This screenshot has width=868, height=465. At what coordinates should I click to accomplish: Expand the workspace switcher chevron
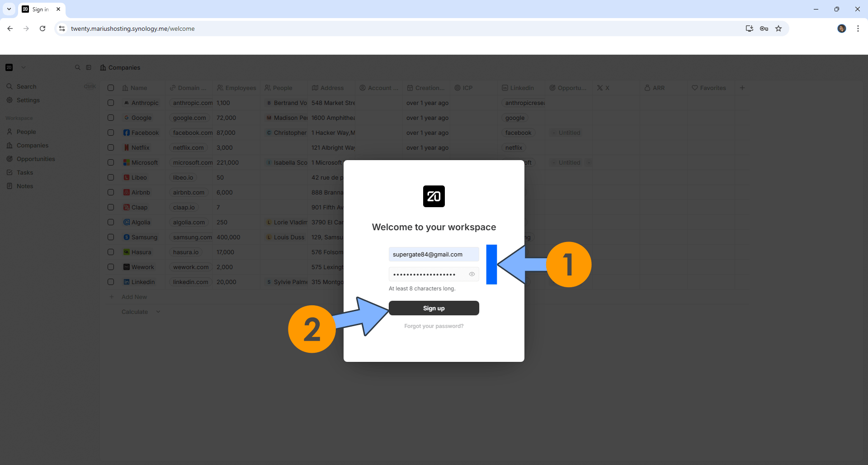click(x=24, y=67)
